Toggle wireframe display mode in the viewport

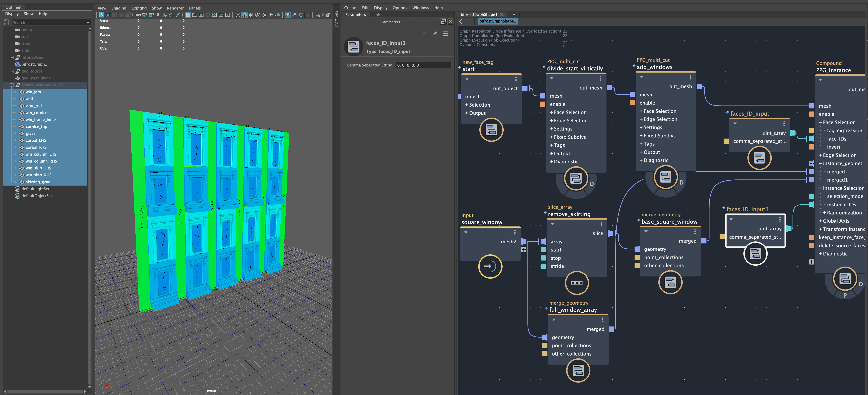pyautogui.click(x=238, y=15)
